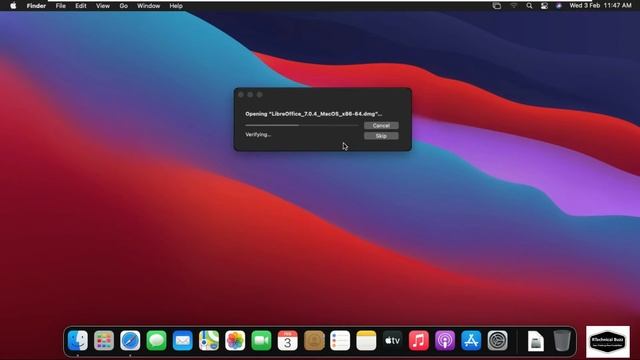This screenshot has width=640, height=360.
Task: Open Notes app in the Dock
Action: [x=366, y=340]
